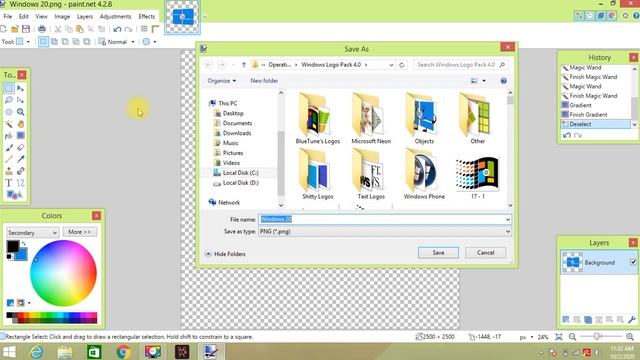The height and width of the screenshot is (360, 640).
Task: Select the Move Selected Pixels tool
Action: 20,88
